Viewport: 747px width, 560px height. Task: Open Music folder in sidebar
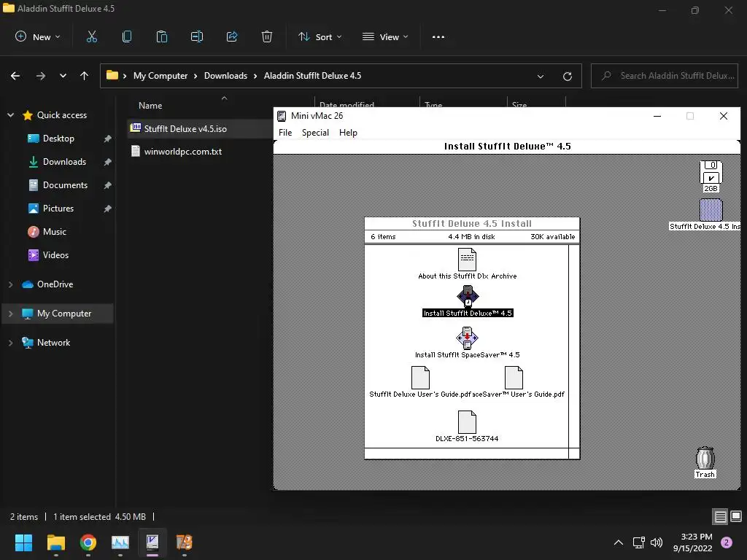(x=54, y=232)
